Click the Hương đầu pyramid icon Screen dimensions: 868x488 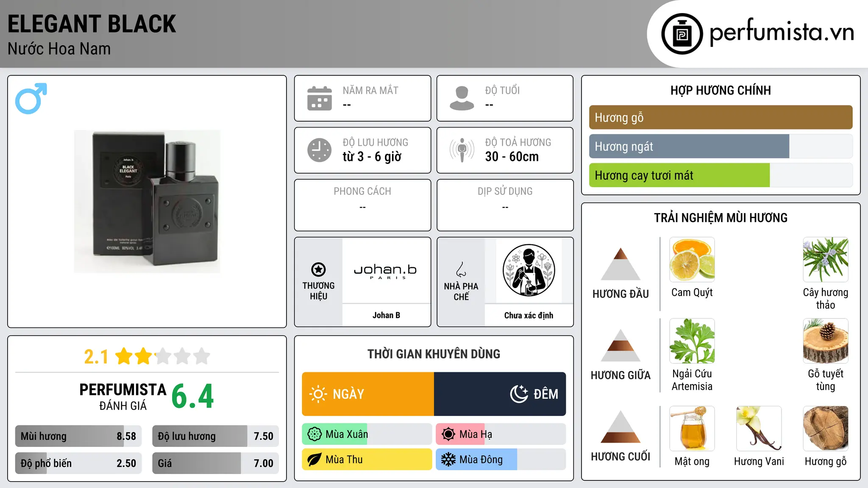coord(620,264)
